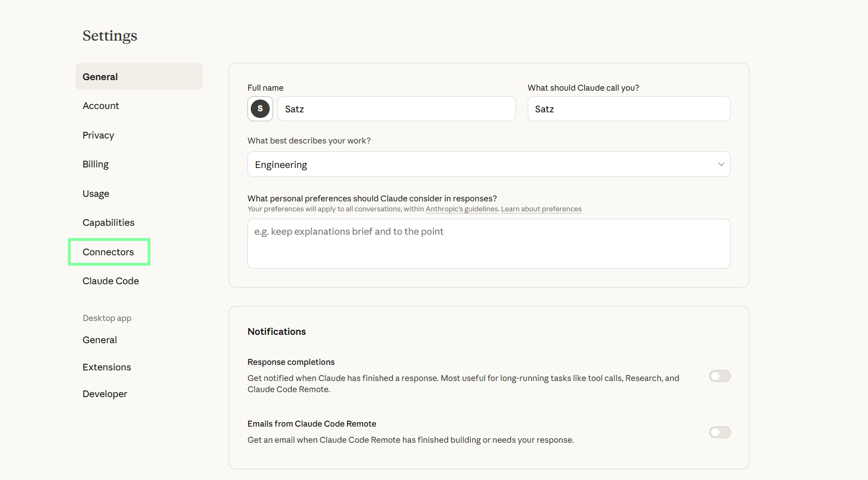Screen dimensions: 868x480
Task: Follow the Anthropic's guidelines link
Action: tap(462, 209)
